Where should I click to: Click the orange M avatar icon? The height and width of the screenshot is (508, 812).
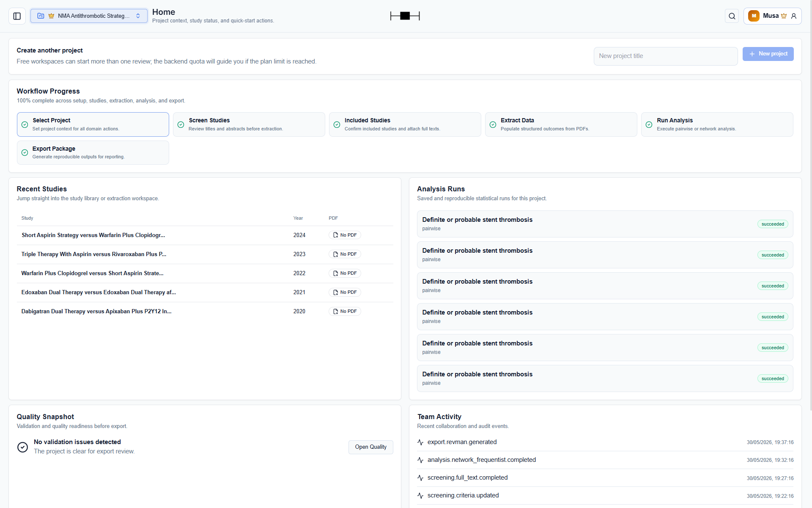tap(754, 16)
